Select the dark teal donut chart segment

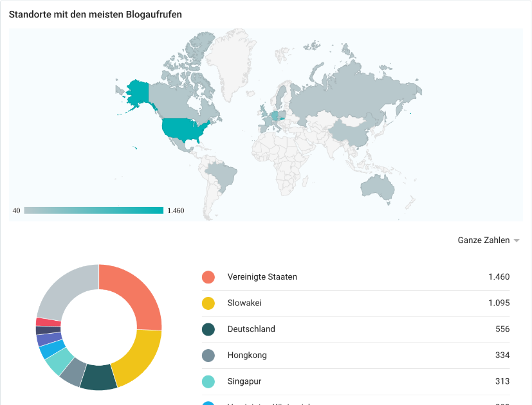(x=97, y=377)
